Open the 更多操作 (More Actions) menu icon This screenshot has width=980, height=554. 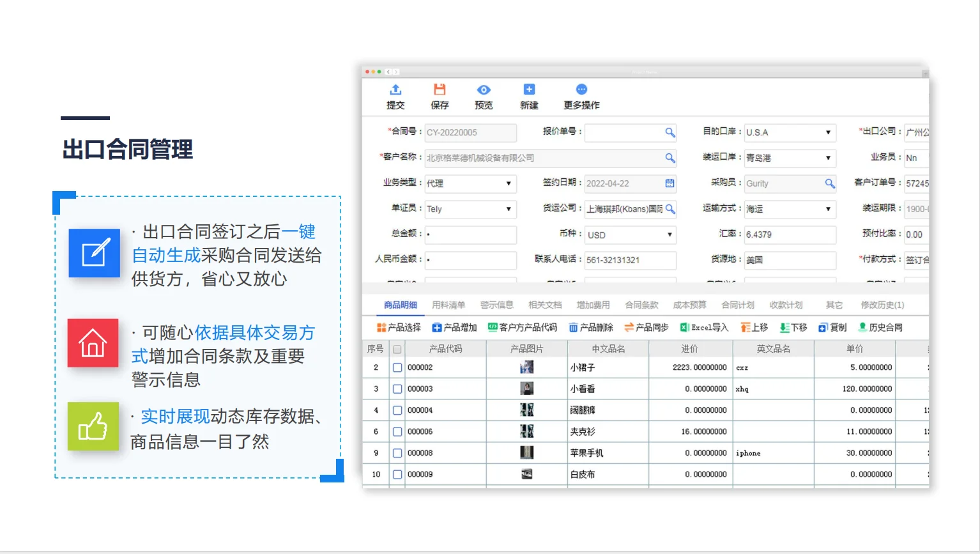pyautogui.click(x=581, y=90)
